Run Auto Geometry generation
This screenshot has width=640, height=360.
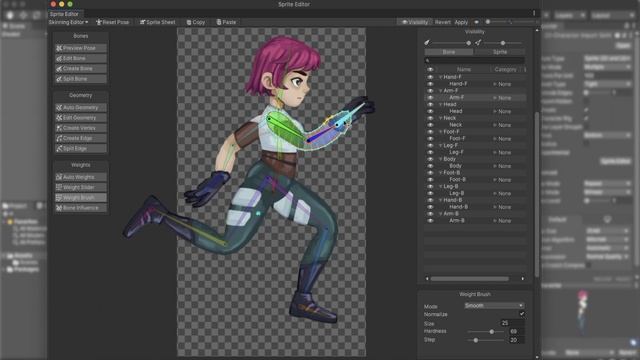tap(80, 107)
